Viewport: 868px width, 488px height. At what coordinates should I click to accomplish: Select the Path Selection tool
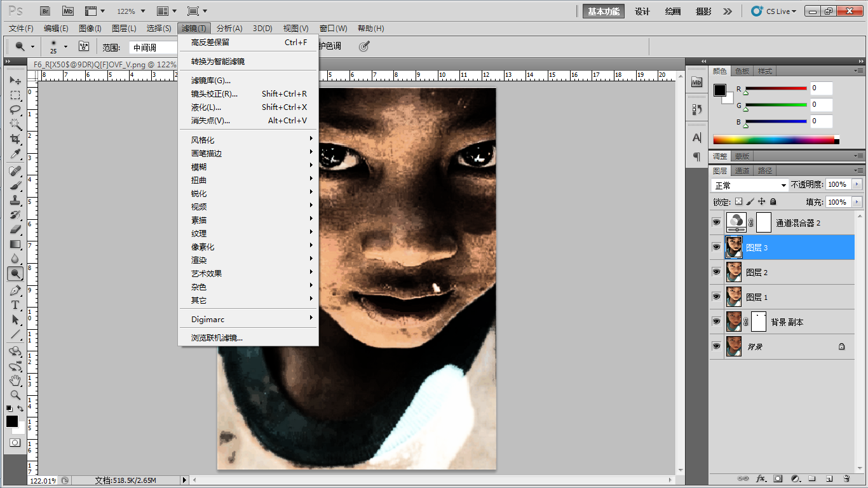(x=15, y=320)
